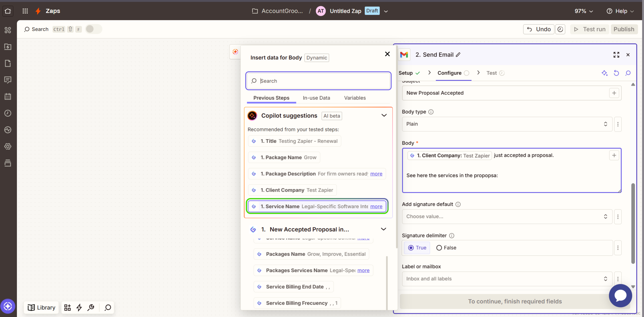Click the home icon in top-left corner
The width and height of the screenshot is (644, 317).
(8, 11)
